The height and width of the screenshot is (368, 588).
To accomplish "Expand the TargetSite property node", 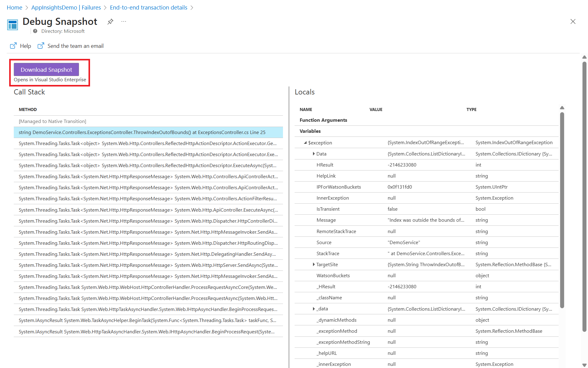I will (x=314, y=264).
